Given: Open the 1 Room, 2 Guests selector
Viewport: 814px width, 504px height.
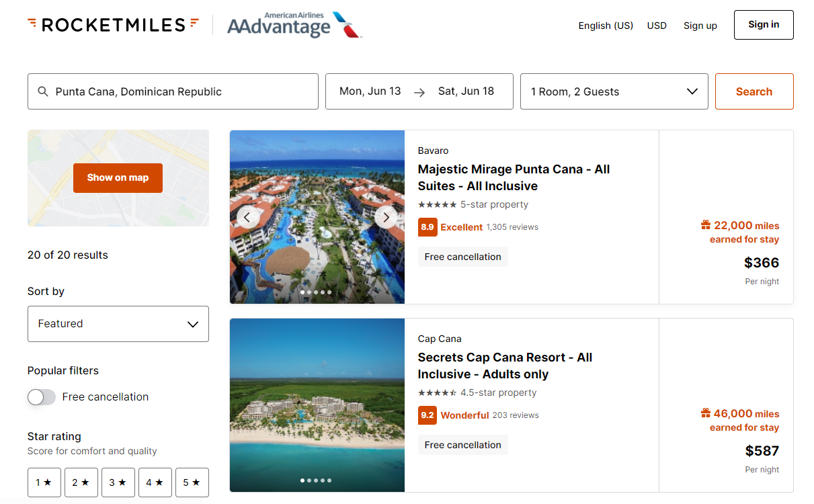Looking at the screenshot, I should tap(614, 91).
